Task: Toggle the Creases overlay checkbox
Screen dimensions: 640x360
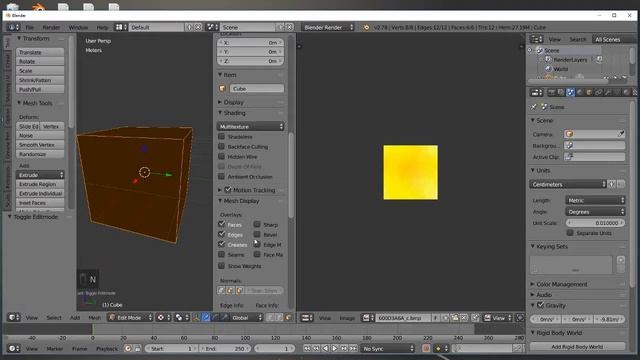Action: click(x=222, y=244)
